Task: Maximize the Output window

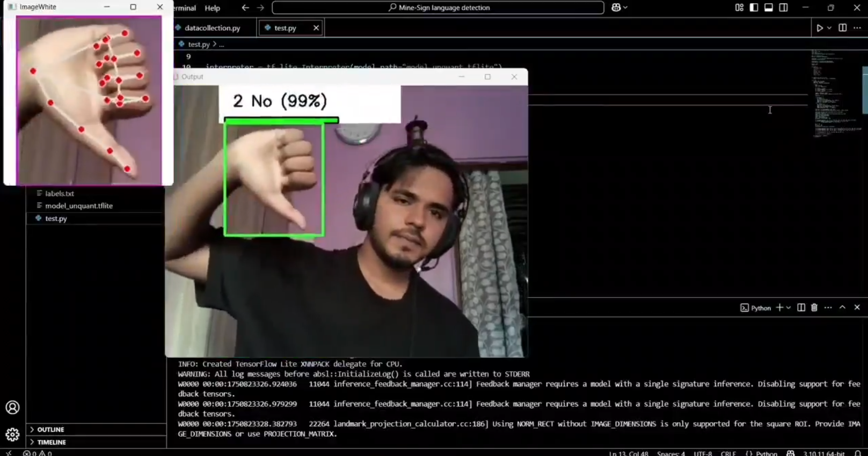Action: coord(487,77)
